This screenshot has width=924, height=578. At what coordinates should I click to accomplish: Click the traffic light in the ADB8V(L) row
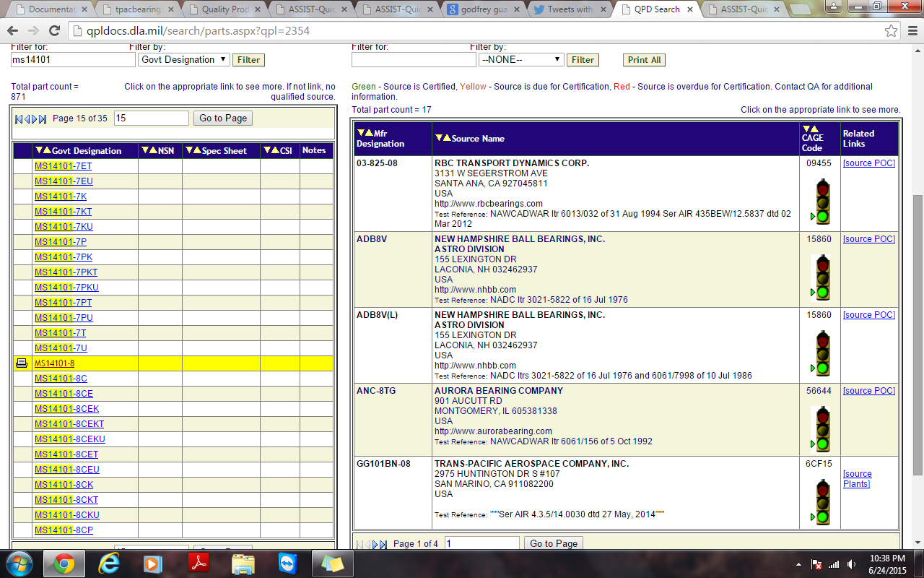[820, 353]
